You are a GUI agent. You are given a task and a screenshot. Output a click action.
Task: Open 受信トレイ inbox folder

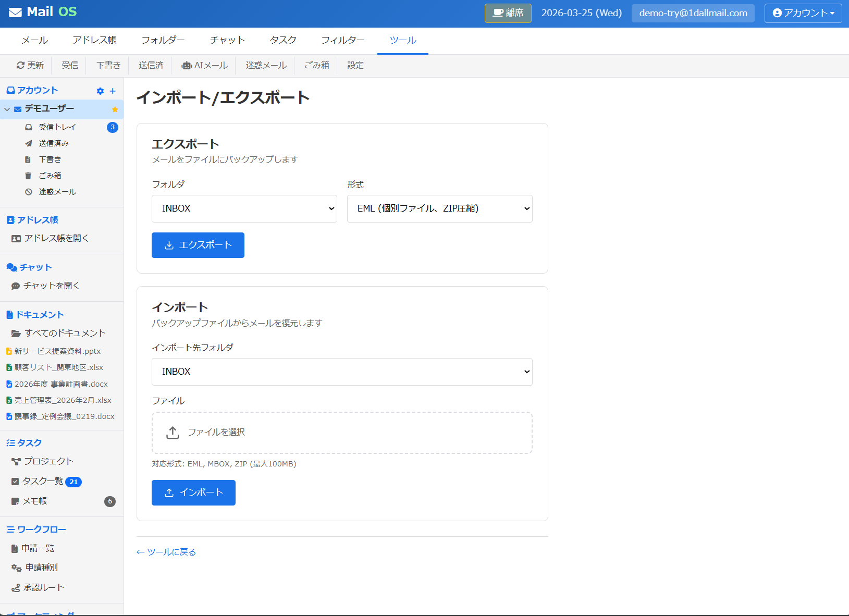coord(57,127)
